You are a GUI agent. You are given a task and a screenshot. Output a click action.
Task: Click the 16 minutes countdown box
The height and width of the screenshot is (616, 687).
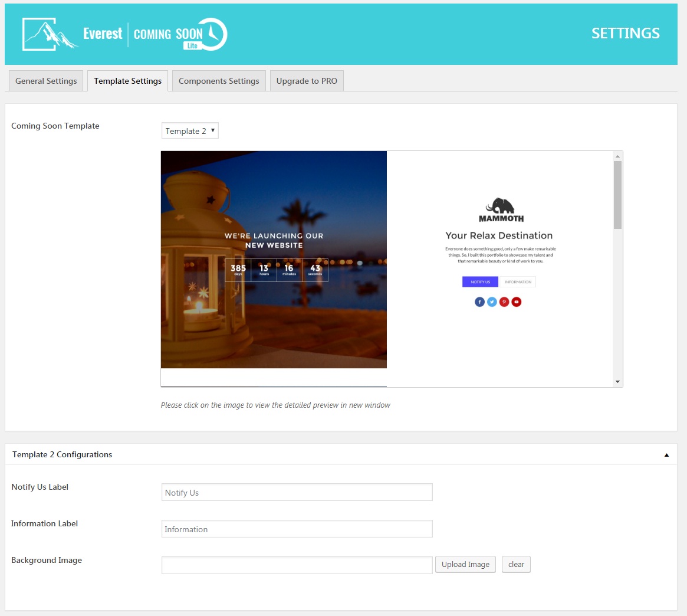coord(289,270)
